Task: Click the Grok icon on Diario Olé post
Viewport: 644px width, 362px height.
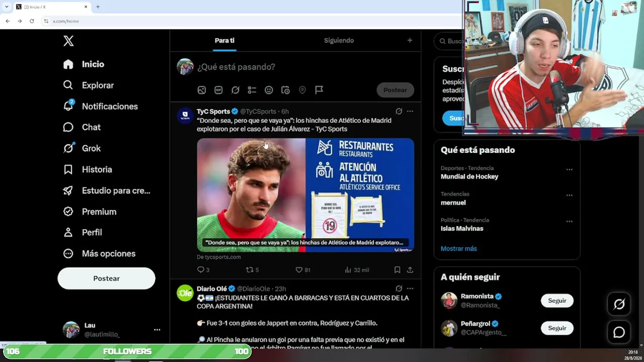Action: 398,289
